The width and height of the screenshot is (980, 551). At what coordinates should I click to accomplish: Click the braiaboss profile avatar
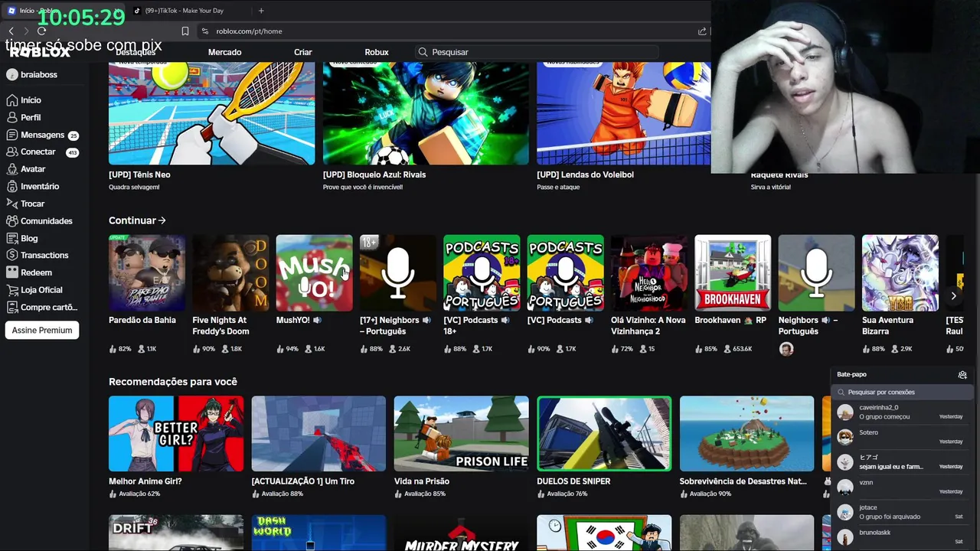[11, 75]
